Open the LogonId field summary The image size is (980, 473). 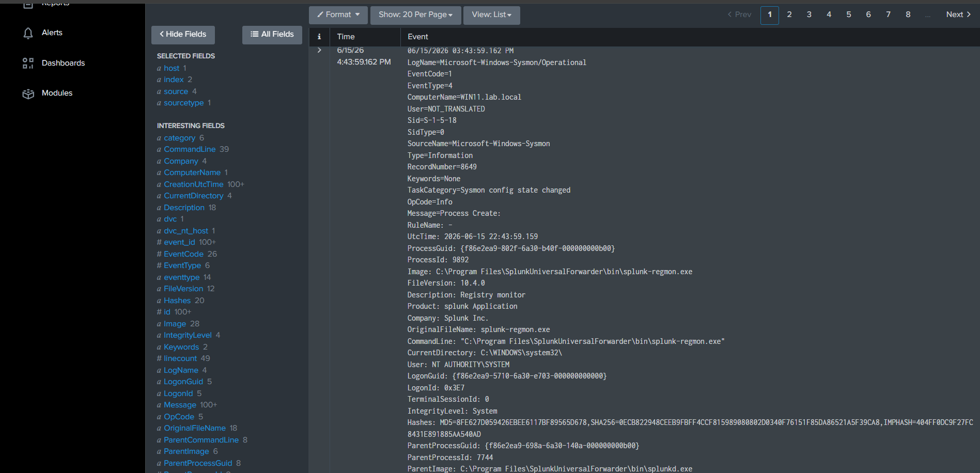(x=178, y=393)
